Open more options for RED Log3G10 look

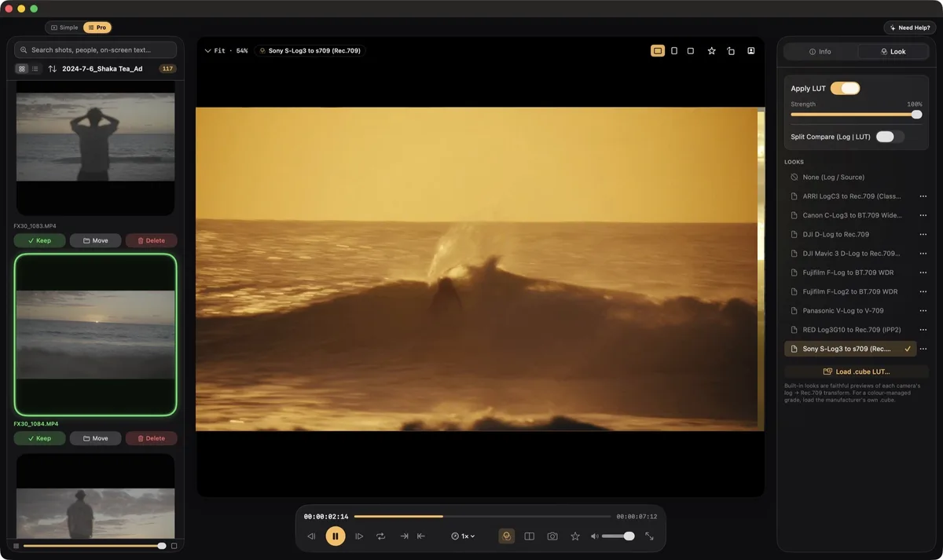pyautogui.click(x=923, y=330)
